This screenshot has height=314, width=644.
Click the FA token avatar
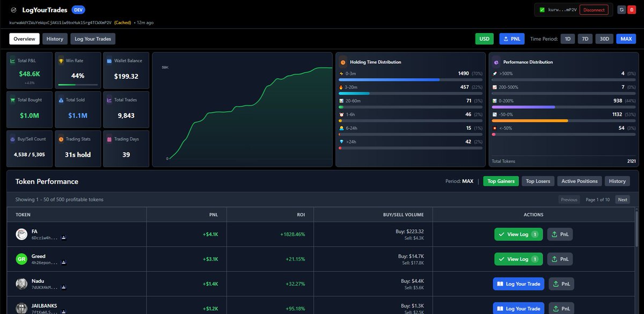point(21,234)
